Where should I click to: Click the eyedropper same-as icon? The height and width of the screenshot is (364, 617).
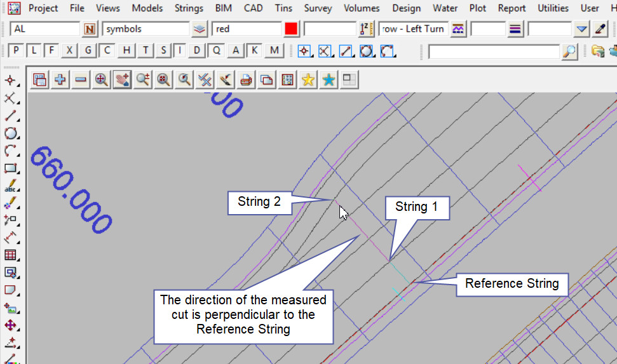[600, 29]
